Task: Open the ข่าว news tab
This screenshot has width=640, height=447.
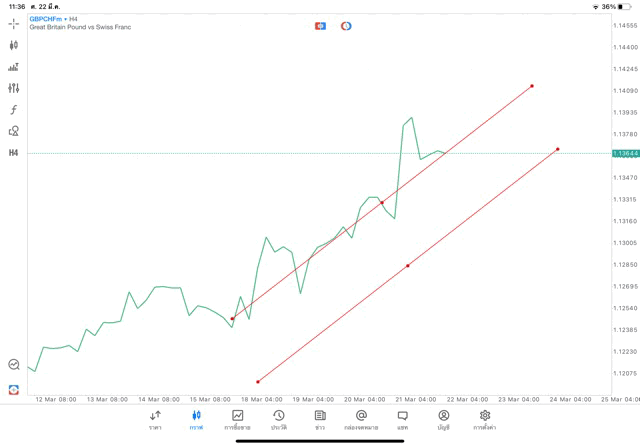Action: point(320,419)
